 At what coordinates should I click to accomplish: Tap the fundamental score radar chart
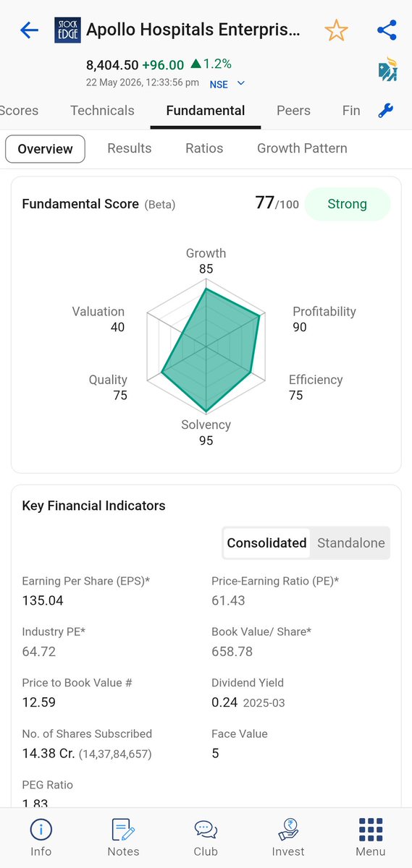click(x=206, y=348)
